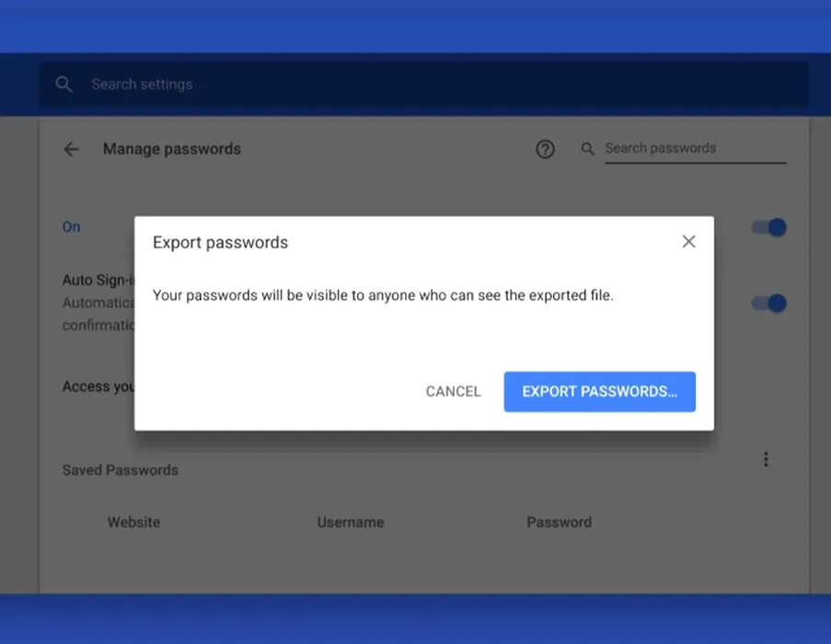Click the Saved Passwords section heading
Image resolution: width=831 pixels, height=644 pixels.
click(x=121, y=470)
